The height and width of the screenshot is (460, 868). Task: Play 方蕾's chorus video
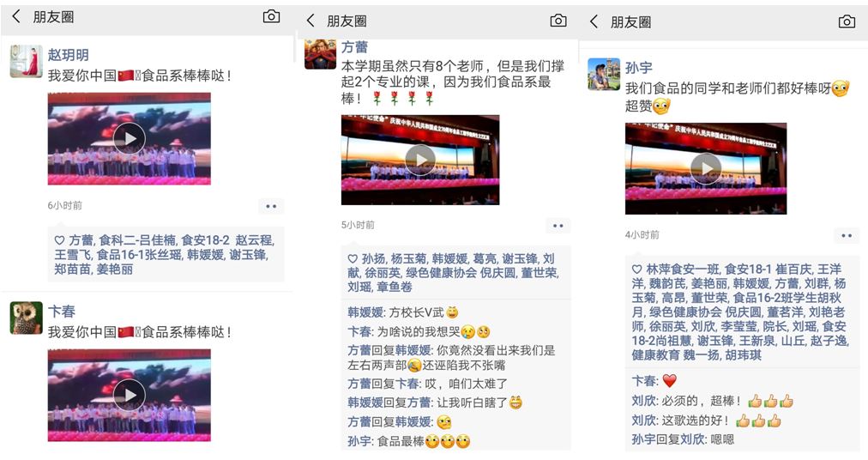point(420,160)
